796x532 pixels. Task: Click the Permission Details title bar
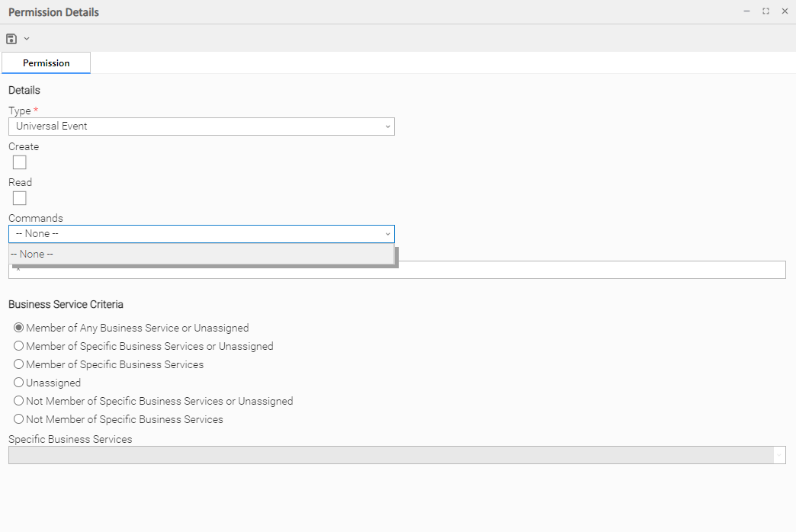(381, 12)
